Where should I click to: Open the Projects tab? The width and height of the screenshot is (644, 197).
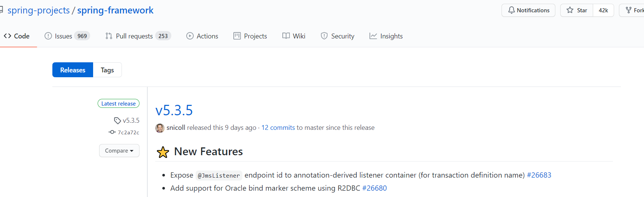click(250, 36)
